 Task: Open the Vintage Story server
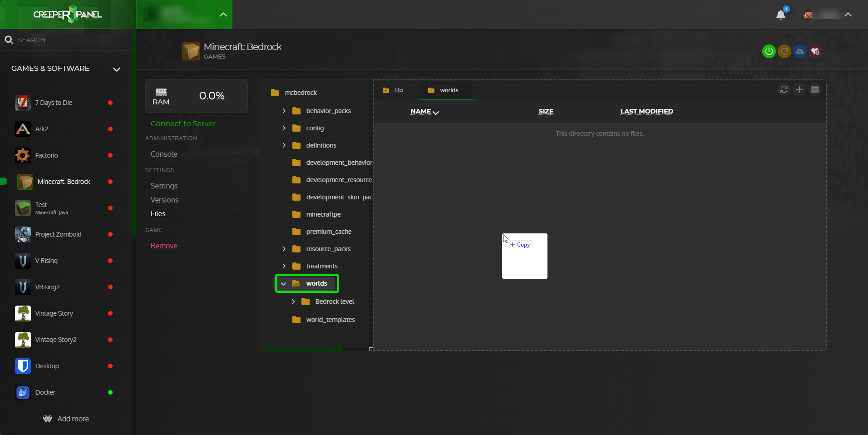click(64, 313)
